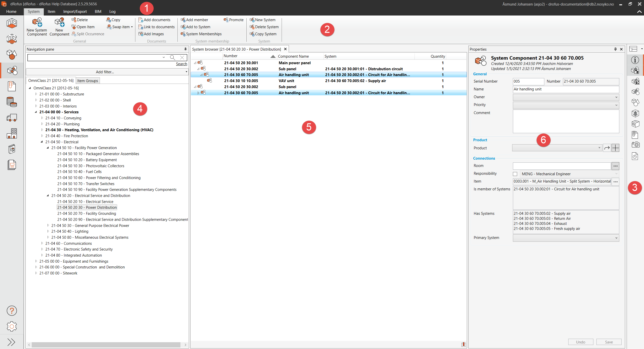This screenshot has width=644, height=349.
Task: Toggle the Responsibility checkbox
Action: coord(515,174)
